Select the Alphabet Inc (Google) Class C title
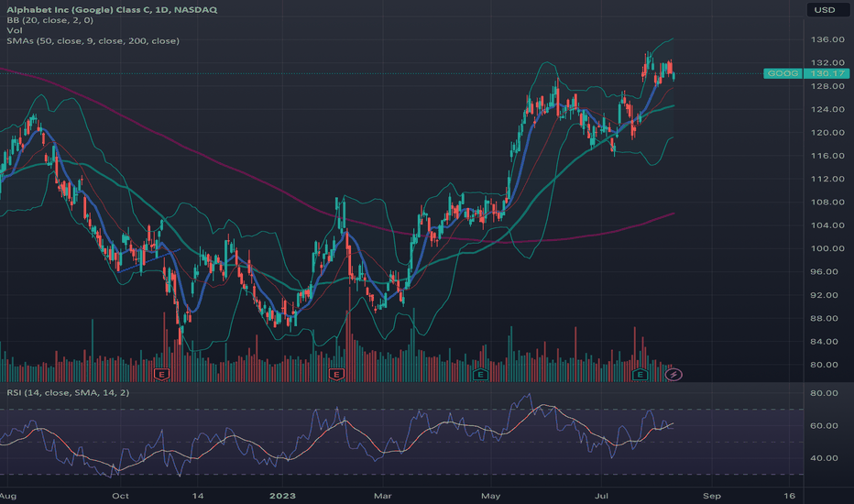This screenshot has height=504, width=854. click(x=112, y=10)
